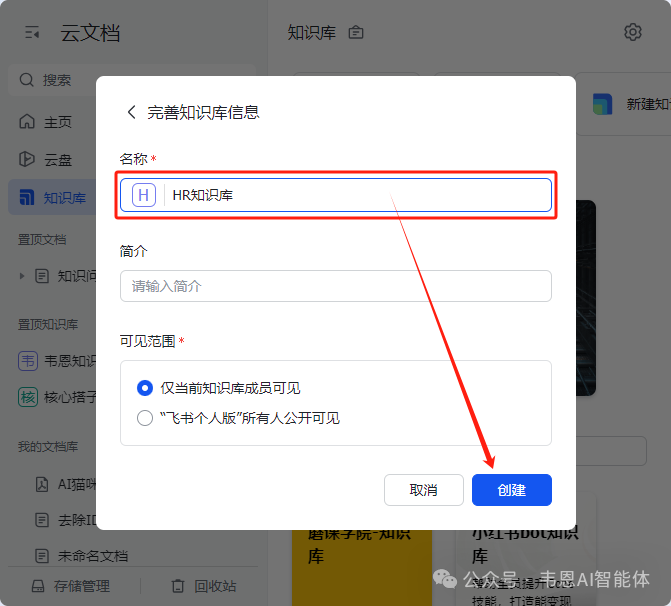Click the 新建知 create wiki card
Image resolution: width=671 pixels, height=606 pixels.
(x=623, y=104)
